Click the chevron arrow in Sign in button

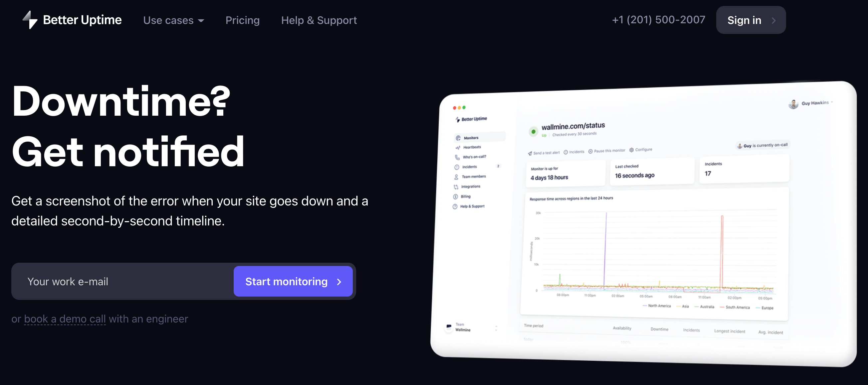(774, 21)
